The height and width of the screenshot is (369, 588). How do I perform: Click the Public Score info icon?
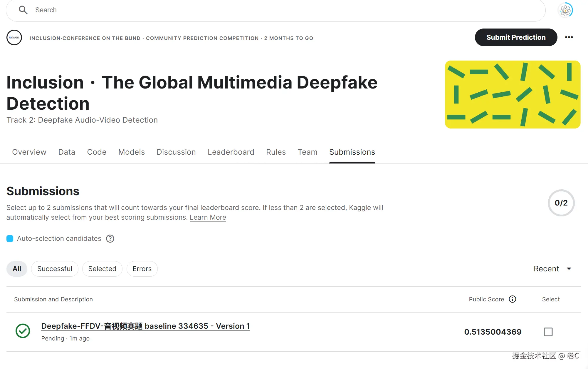click(x=513, y=299)
